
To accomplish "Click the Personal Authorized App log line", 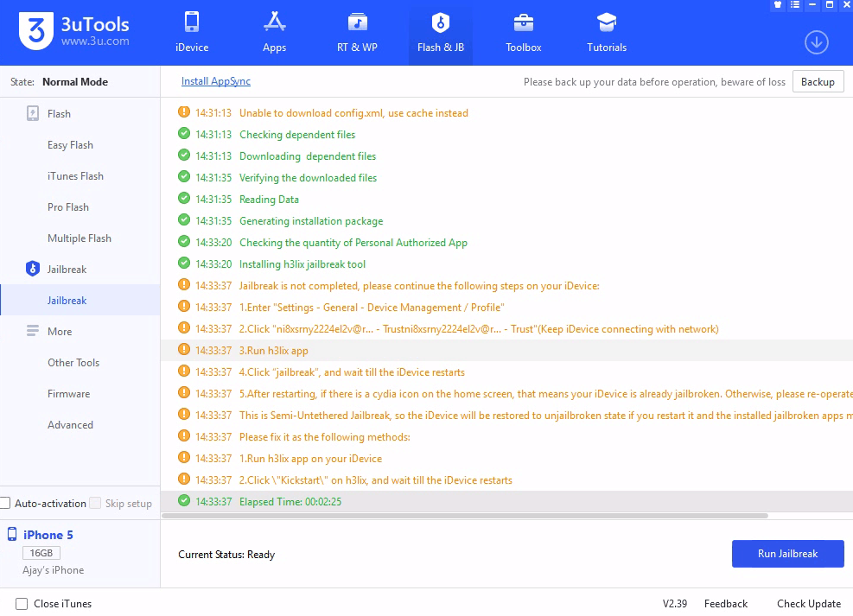I will tap(353, 243).
